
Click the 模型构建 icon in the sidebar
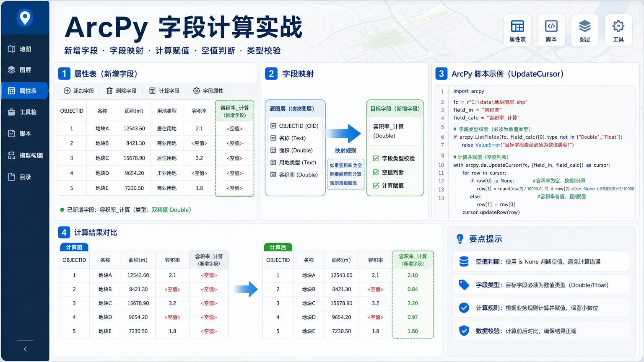click(12, 155)
